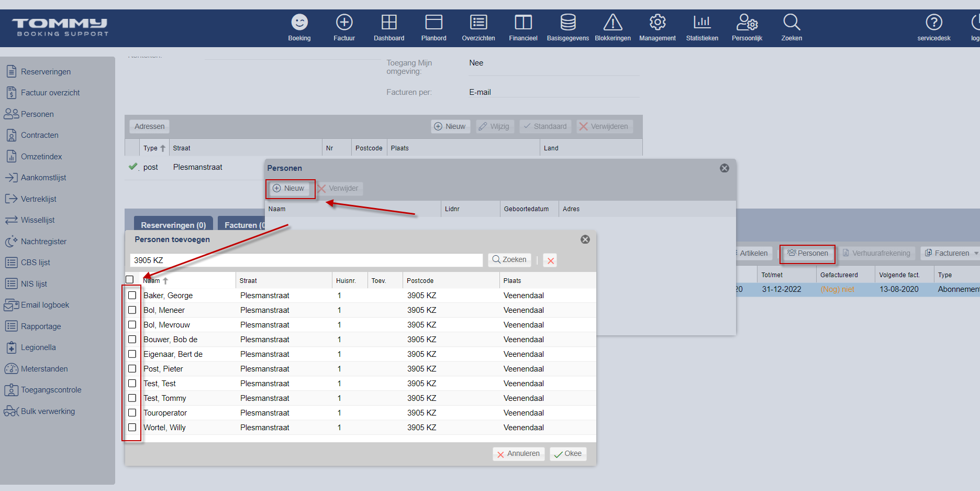Tick checkbox for Bol, Meneer
Viewport: 980px width, 491px height.
pyautogui.click(x=132, y=310)
